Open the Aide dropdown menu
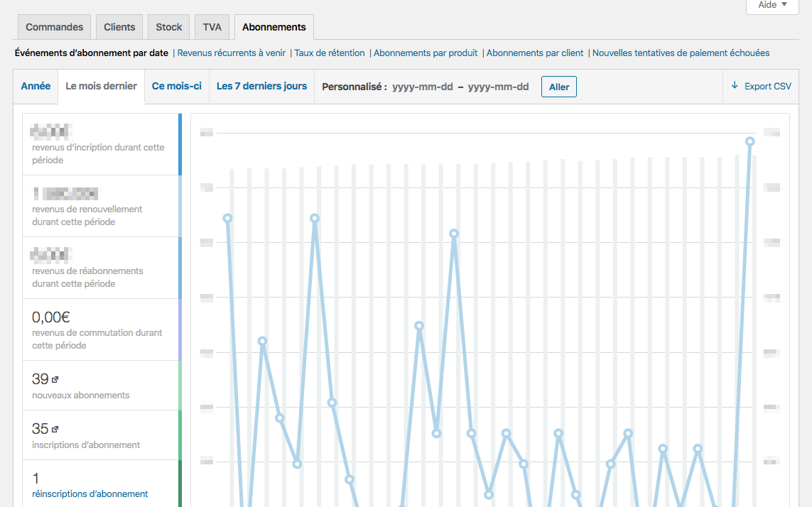This screenshot has width=812, height=507. coord(772,5)
